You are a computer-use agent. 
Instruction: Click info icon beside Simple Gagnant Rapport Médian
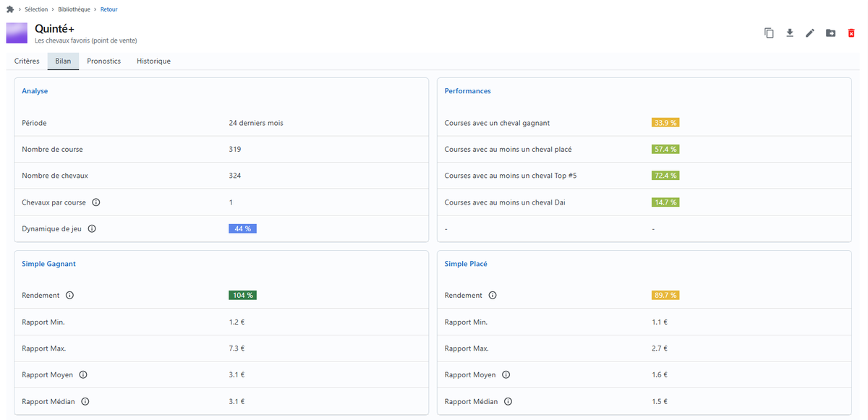85,401
